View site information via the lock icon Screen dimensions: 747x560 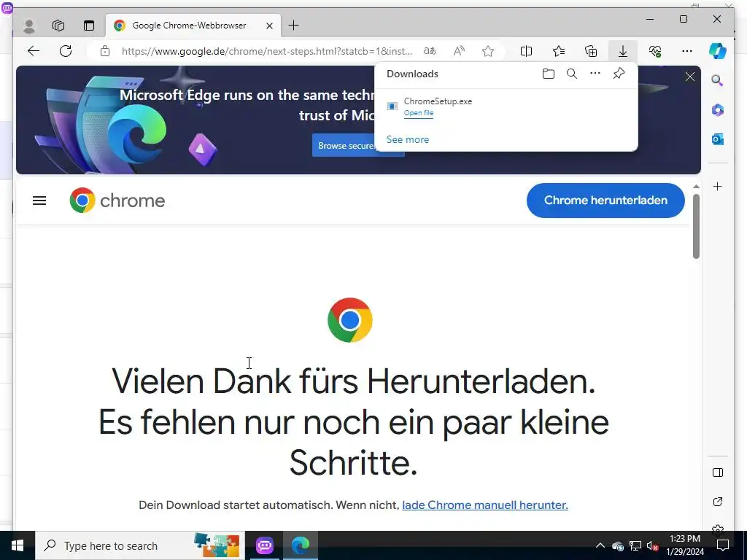(105, 51)
